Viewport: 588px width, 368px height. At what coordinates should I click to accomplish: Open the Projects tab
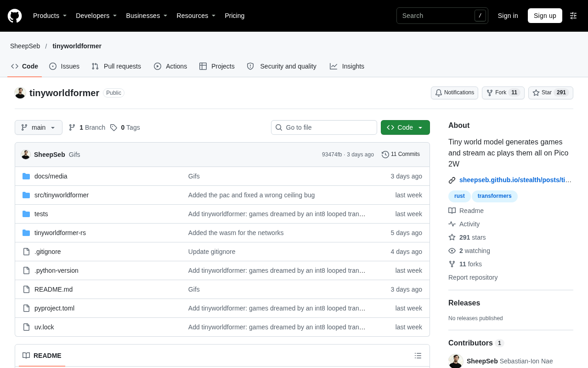(217, 66)
